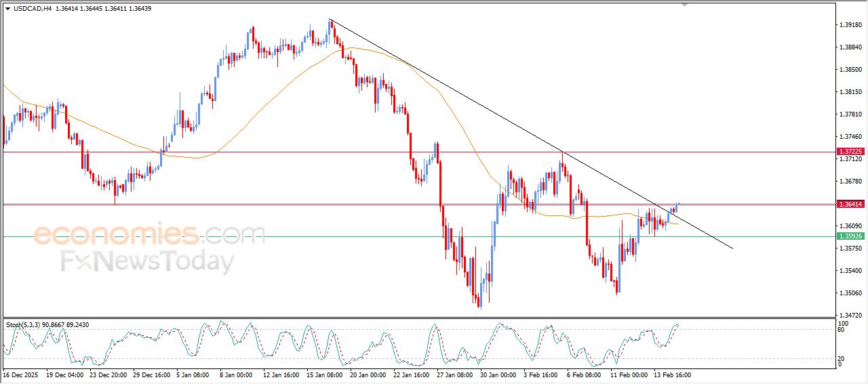Click the 1.39180 price scale value
868x384 pixels.
tap(850, 25)
